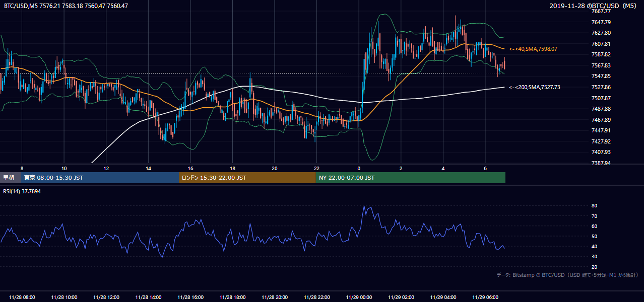Click the 11/28 18:00 date label
644x302 pixels.
pyautogui.click(x=232, y=297)
